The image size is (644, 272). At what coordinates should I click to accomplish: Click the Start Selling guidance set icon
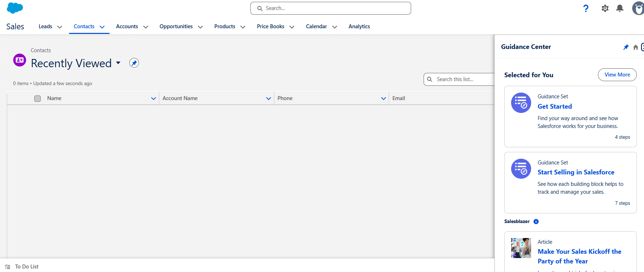pos(521,169)
